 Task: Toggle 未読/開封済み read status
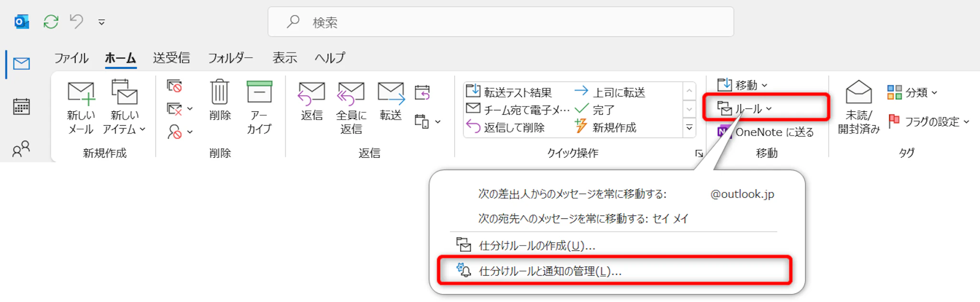point(859,108)
